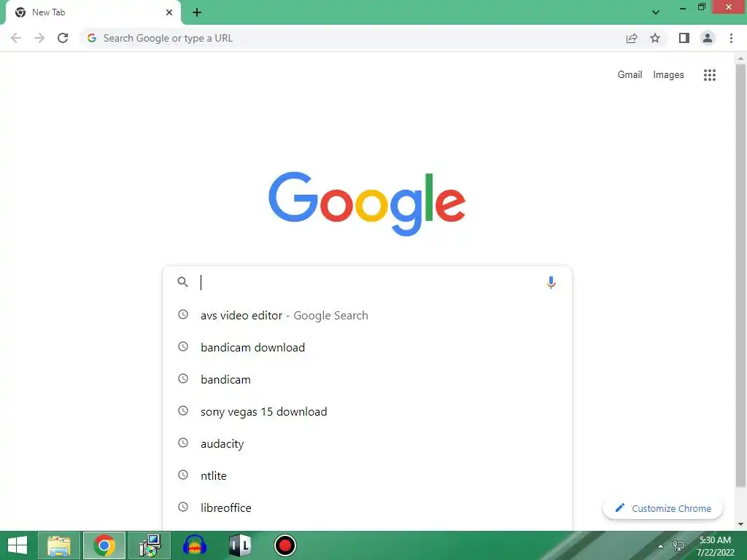Select suggestion bandicam download
This screenshot has height=560, width=747.
(367, 347)
